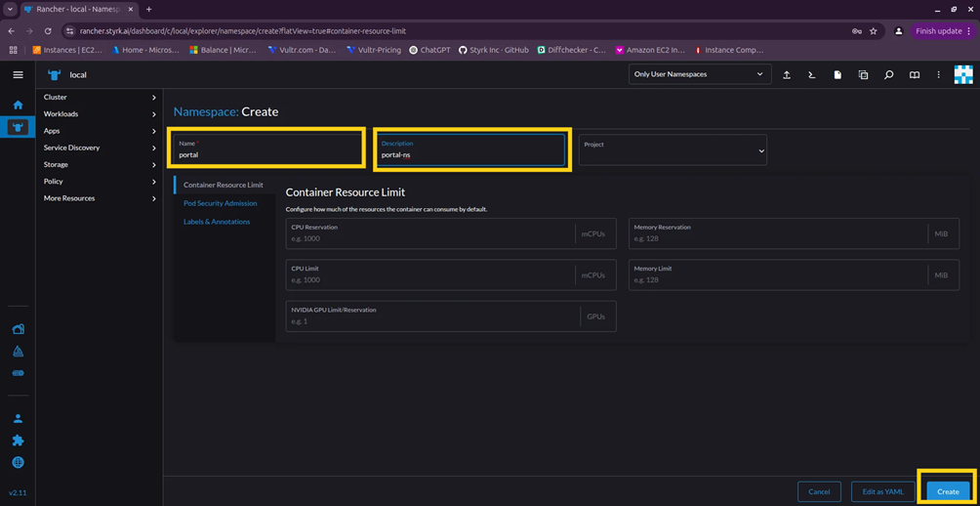This screenshot has width=980, height=506.
Task: Click the Create button
Action: tap(948, 491)
